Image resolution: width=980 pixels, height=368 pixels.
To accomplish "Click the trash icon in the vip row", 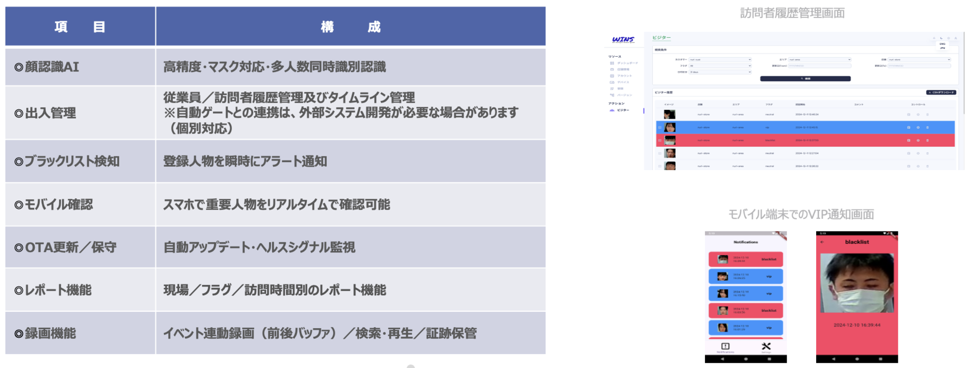I will pyautogui.click(x=927, y=127).
